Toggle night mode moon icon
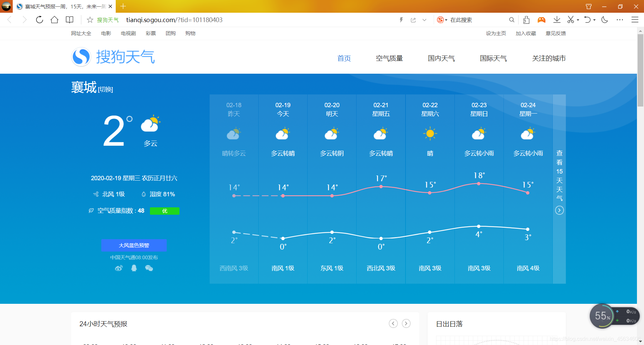Viewport: 644px width, 345px height. click(605, 20)
